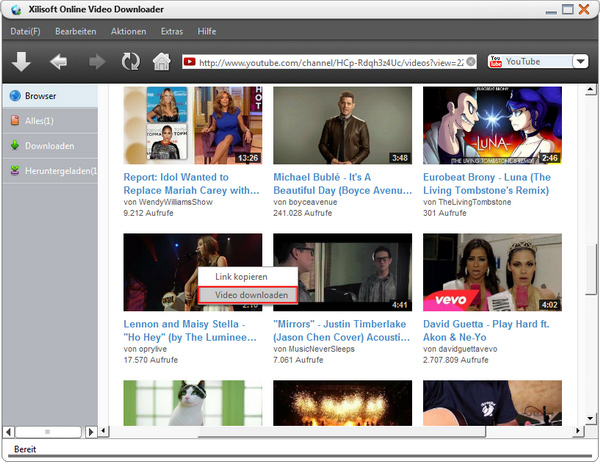Click the channel name 'von TheLivingTombstone'
This screenshot has width=600, height=462.
click(x=467, y=202)
